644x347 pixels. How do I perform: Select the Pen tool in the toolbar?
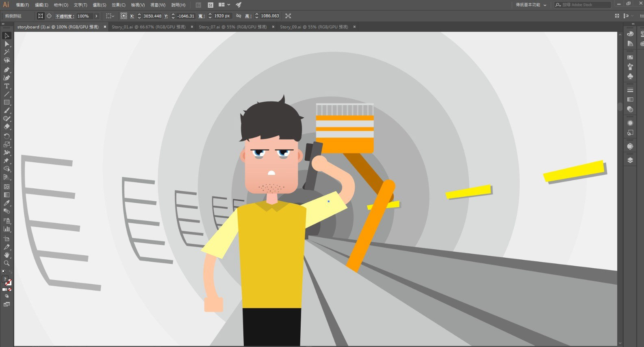pyautogui.click(x=7, y=70)
